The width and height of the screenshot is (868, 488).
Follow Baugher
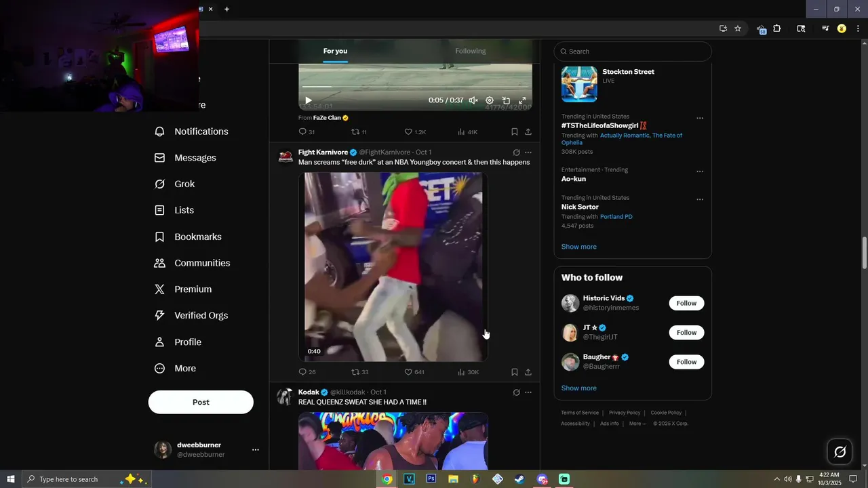tap(686, 362)
